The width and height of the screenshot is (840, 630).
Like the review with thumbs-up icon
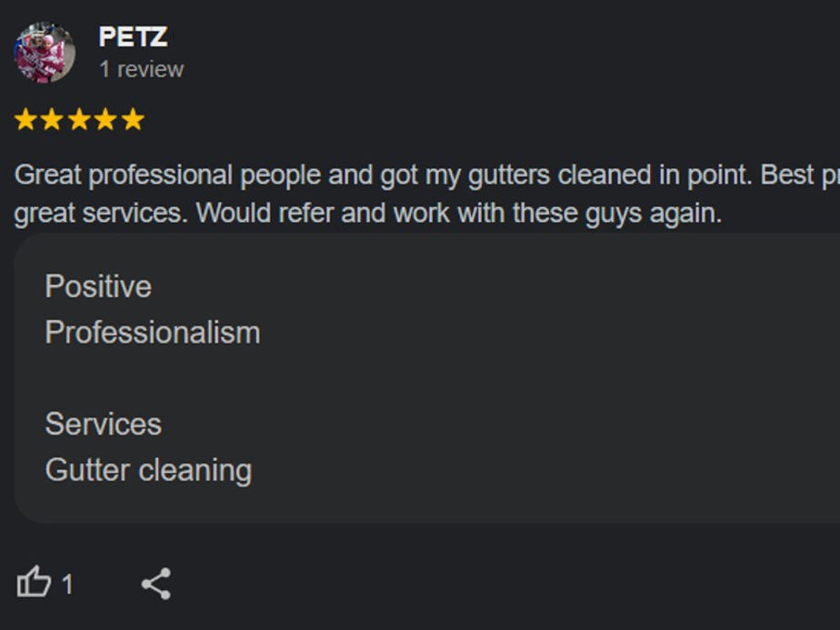tap(34, 582)
